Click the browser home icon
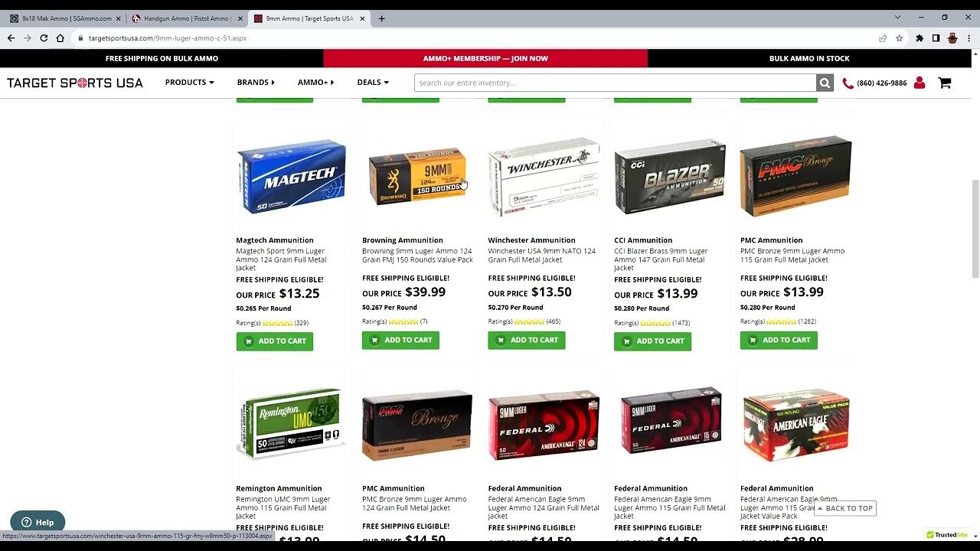Screen dimensions: 980x551 pos(60,38)
